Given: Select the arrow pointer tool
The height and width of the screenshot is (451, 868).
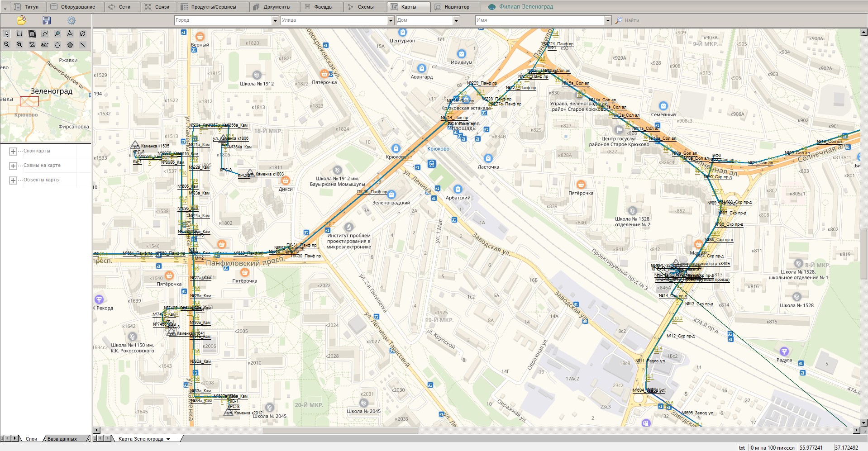Looking at the screenshot, I should pyautogui.click(x=6, y=33).
